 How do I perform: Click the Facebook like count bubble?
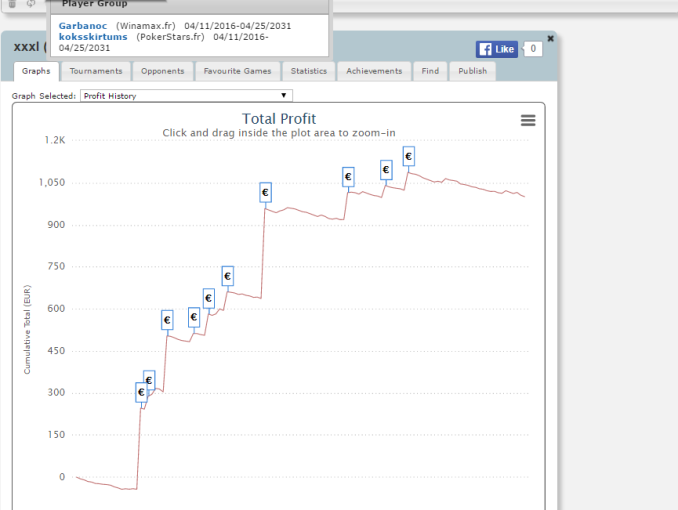click(x=533, y=49)
